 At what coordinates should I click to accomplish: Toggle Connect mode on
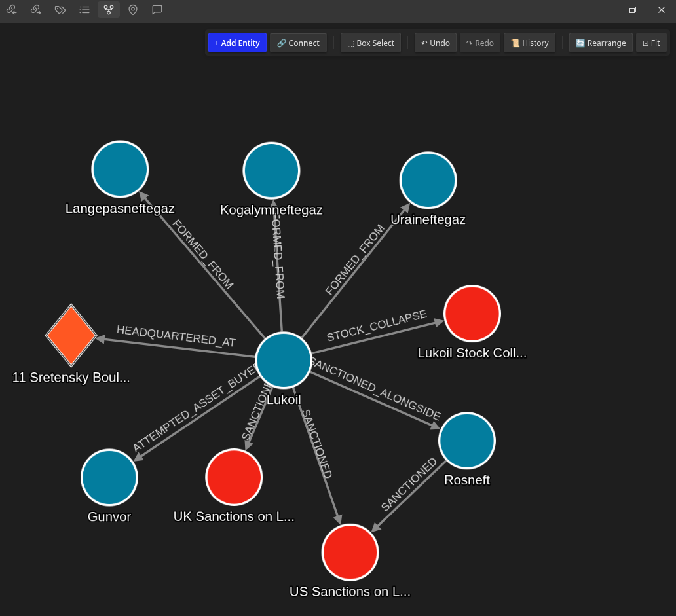pos(298,43)
